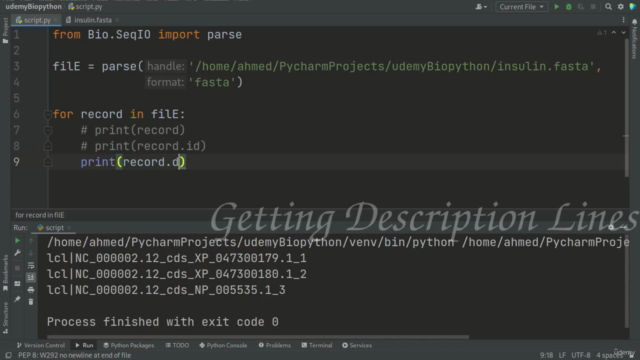The height and width of the screenshot is (360, 640).
Task: Collapse the for loop fold marker on line 6
Action: [47, 115]
